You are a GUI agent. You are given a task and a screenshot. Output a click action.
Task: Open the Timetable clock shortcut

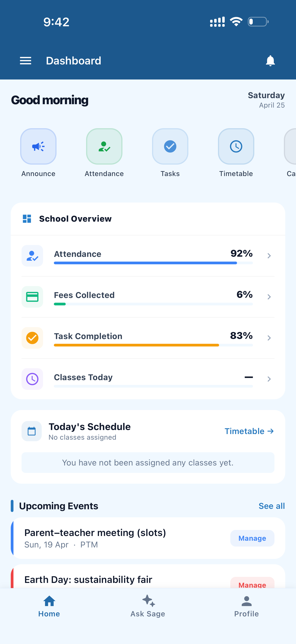[x=236, y=146]
